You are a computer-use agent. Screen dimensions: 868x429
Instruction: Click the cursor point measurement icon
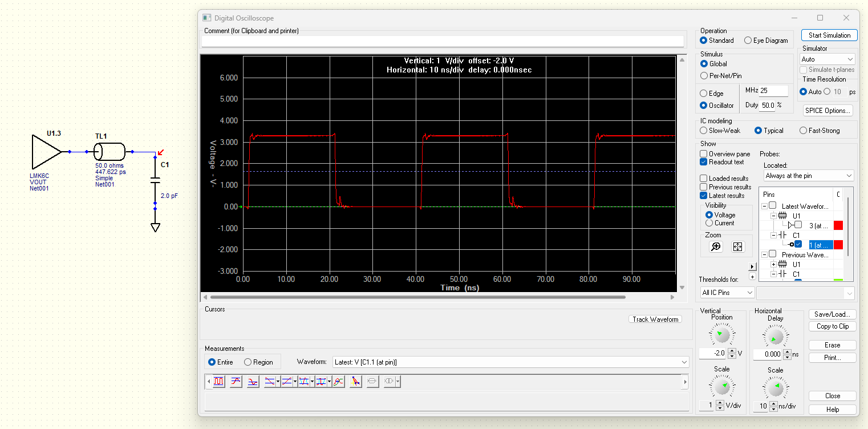coord(355,382)
